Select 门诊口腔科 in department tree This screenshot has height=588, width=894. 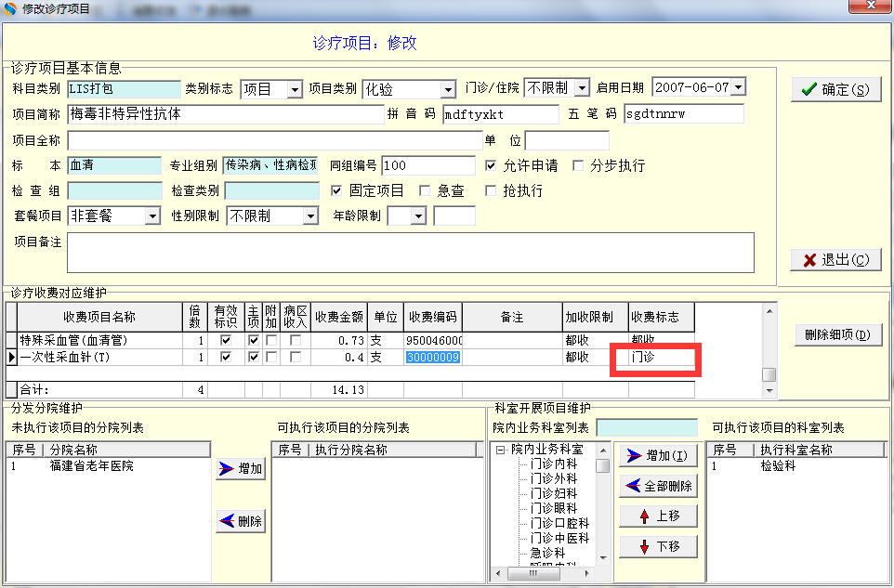click(559, 523)
